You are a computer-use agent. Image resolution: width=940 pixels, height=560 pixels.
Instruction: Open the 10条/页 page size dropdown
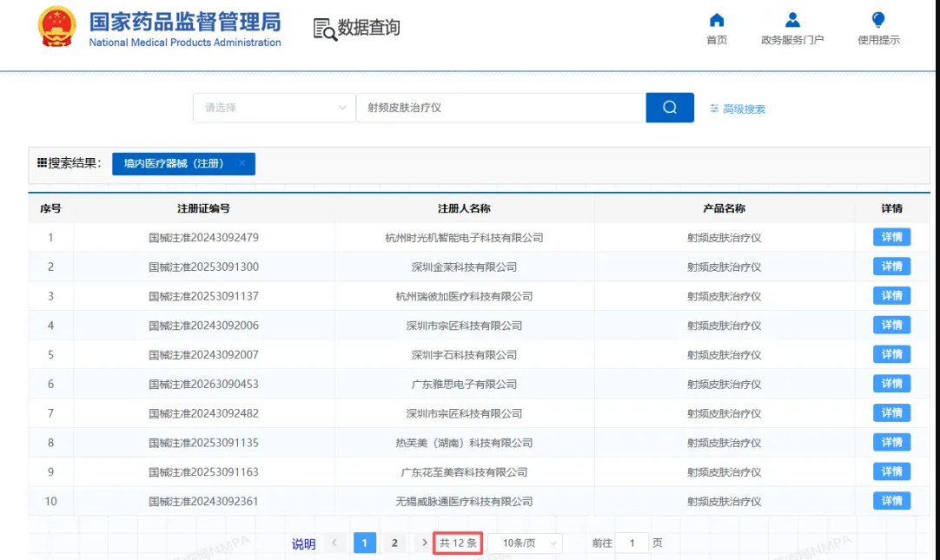point(526,544)
